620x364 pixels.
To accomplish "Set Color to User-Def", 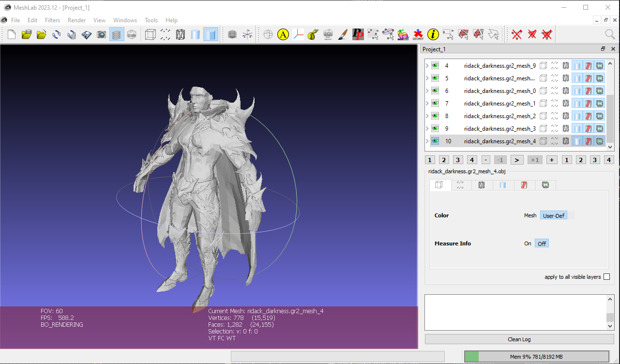I will coord(553,215).
